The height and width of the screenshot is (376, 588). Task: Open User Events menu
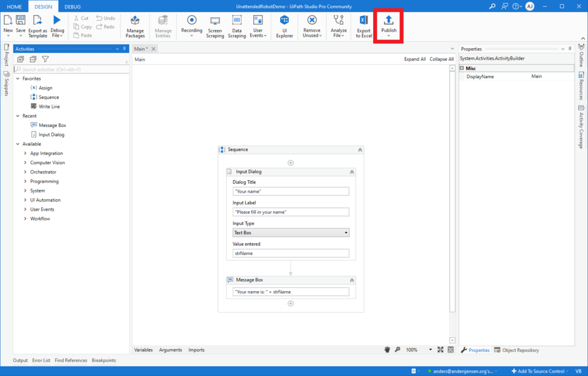coord(258,26)
